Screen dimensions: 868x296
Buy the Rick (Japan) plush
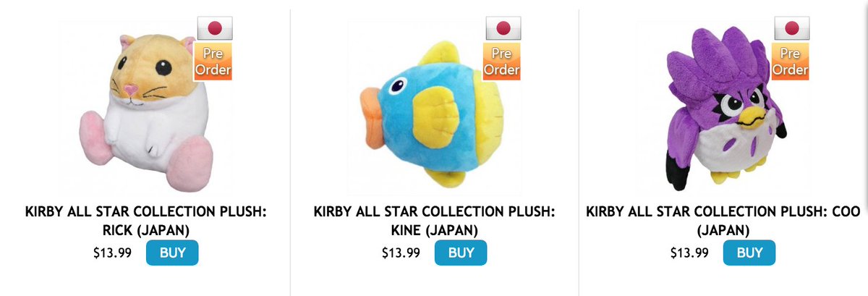[172, 253]
